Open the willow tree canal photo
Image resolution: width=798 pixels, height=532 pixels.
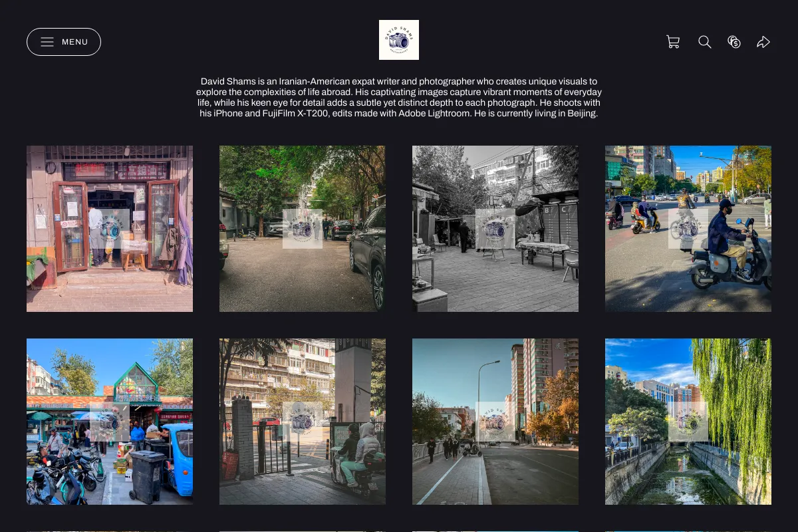point(688,422)
